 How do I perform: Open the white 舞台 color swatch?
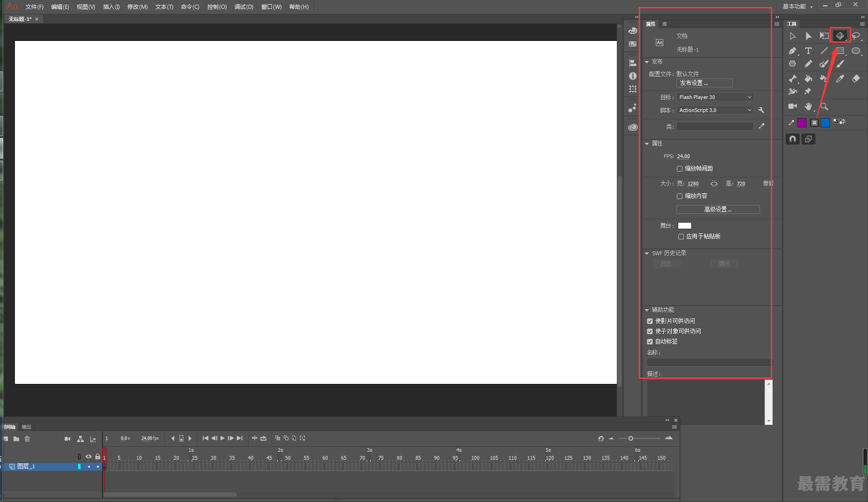pos(685,226)
